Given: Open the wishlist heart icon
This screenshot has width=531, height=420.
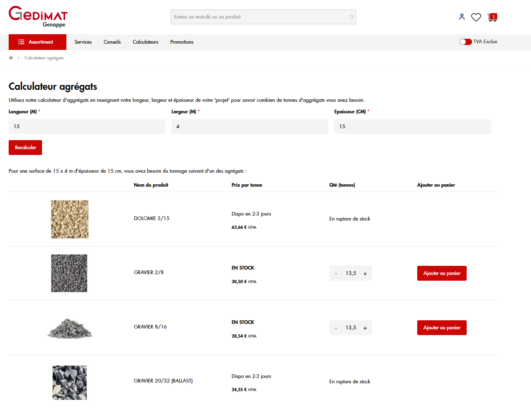Looking at the screenshot, I should (476, 17).
